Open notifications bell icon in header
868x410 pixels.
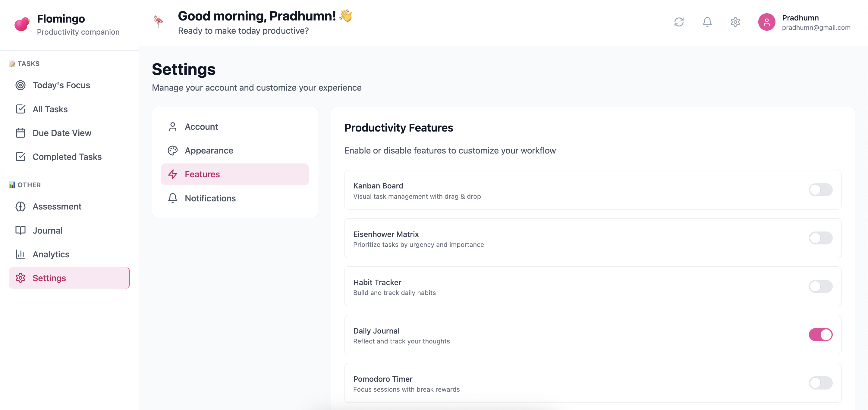(x=707, y=22)
